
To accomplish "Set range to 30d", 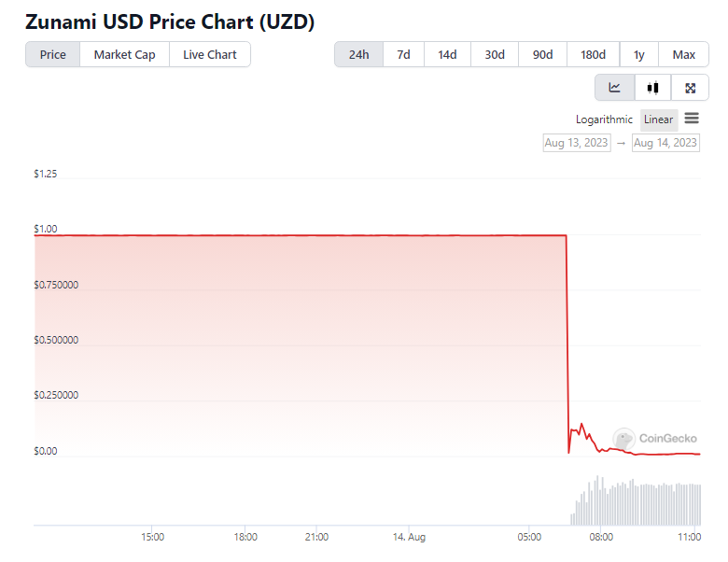I will [495, 54].
